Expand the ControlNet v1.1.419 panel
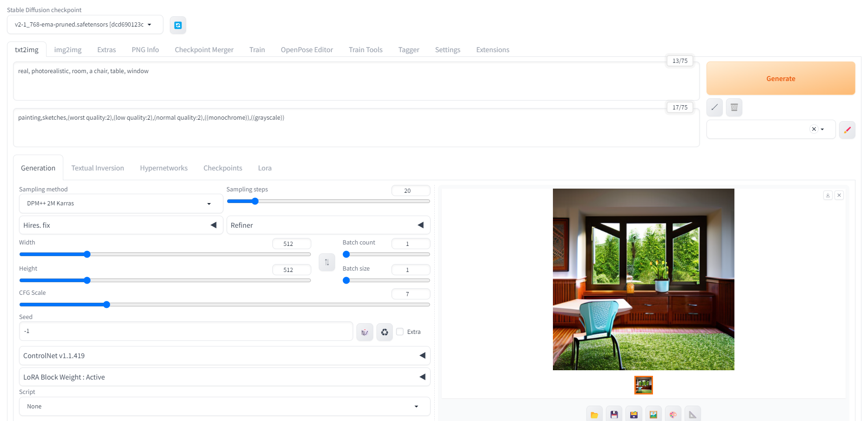This screenshot has height=421, width=868. click(x=224, y=355)
